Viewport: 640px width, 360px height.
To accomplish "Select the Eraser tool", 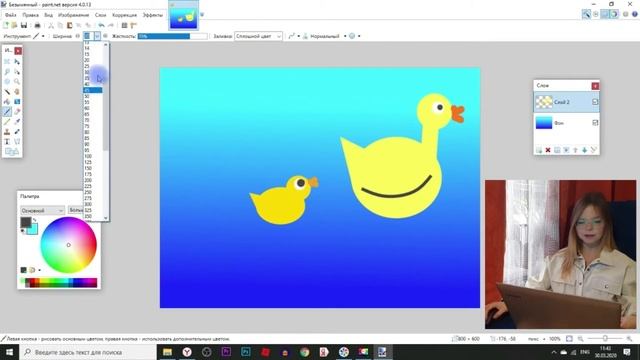I will pyautogui.click(x=17, y=112).
